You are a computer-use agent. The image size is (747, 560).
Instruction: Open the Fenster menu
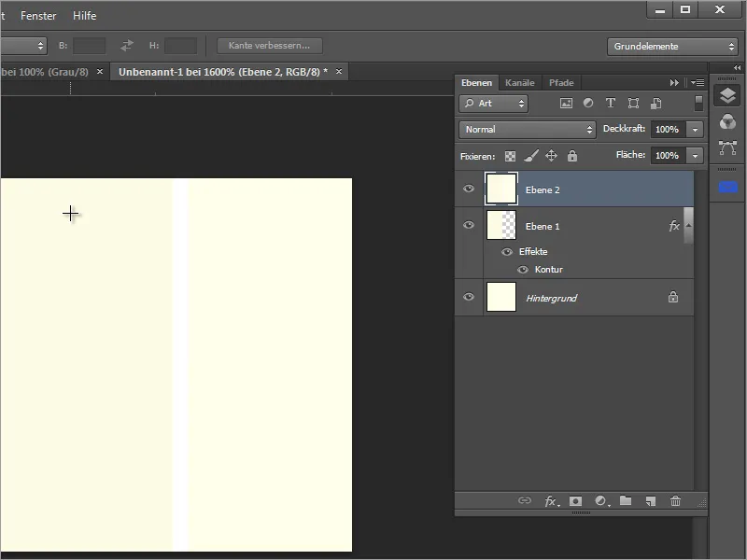[x=38, y=16]
